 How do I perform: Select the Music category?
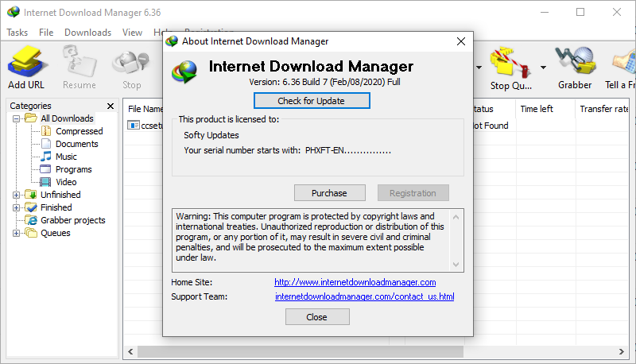click(x=66, y=157)
